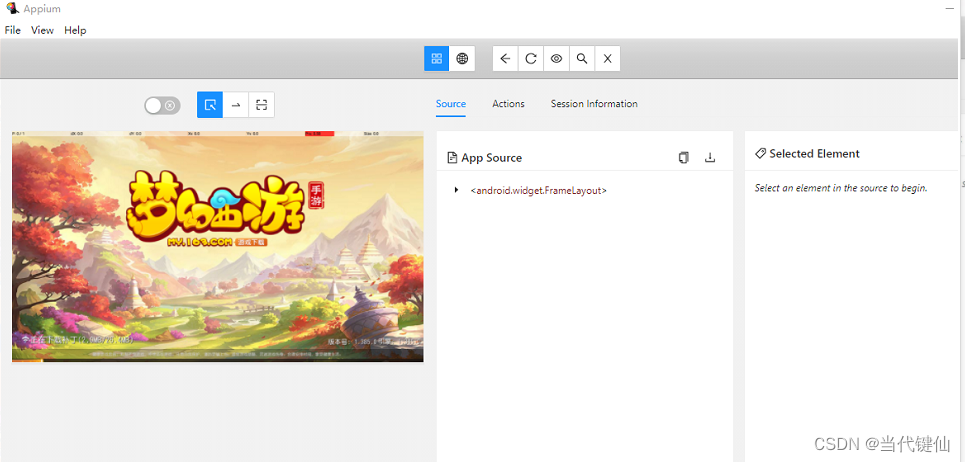
Task: Quit session with X toolbar button
Action: pos(607,58)
